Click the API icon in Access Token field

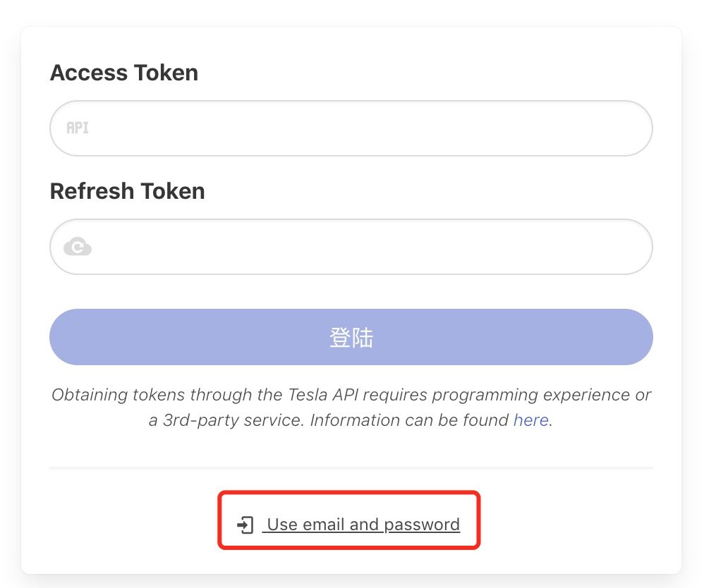click(77, 128)
